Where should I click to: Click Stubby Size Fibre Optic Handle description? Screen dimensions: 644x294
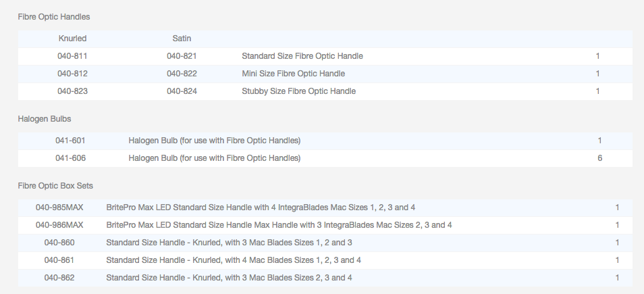[298, 91]
